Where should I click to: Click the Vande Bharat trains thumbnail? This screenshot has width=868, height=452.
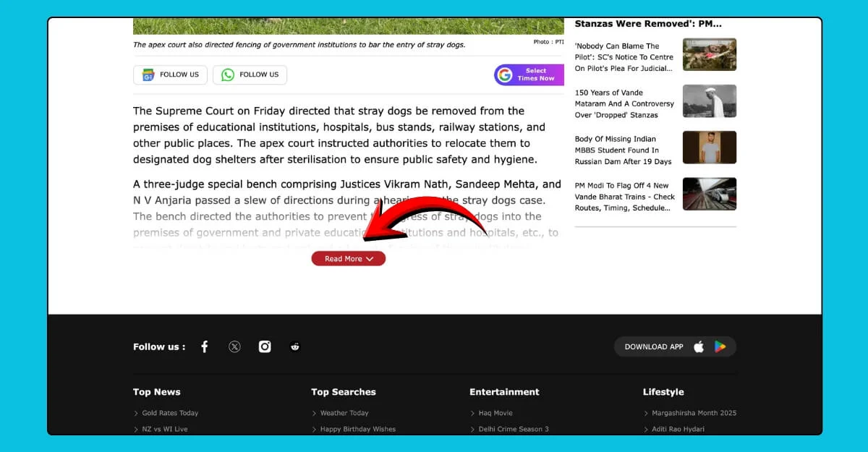tap(709, 194)
